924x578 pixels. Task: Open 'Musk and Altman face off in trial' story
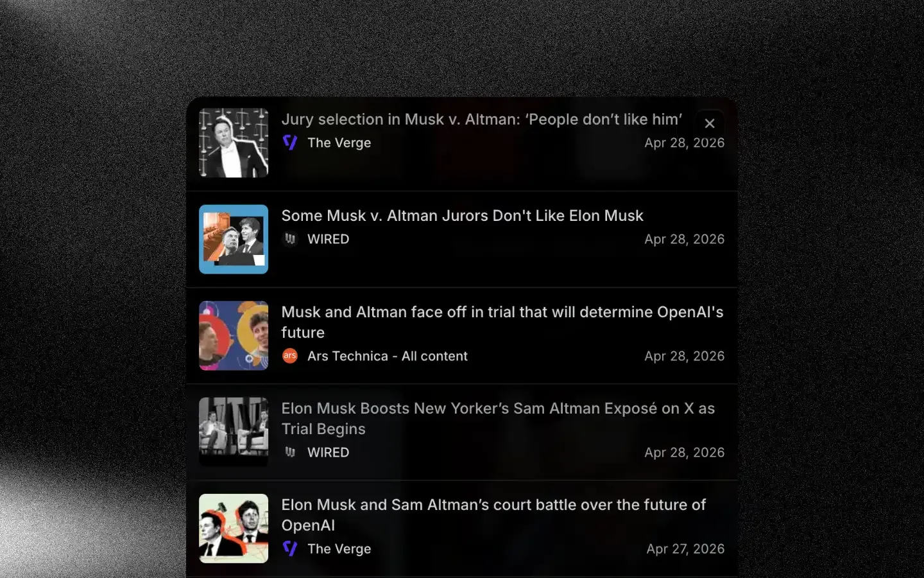[502, 322]
